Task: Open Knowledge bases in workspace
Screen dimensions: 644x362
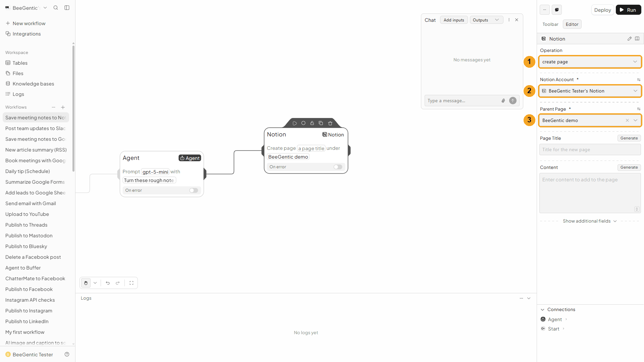Action: tap(33, 84)
